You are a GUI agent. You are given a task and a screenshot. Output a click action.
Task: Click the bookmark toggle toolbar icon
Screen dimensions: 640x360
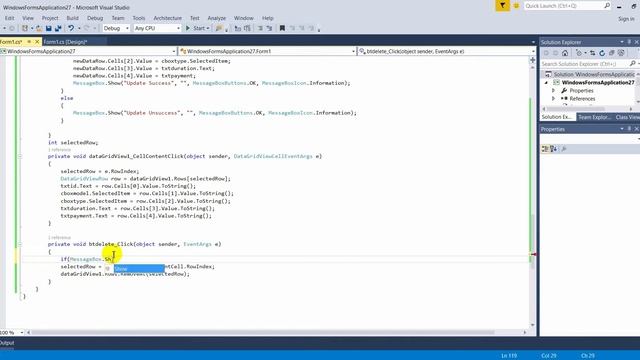click(282, 28)
